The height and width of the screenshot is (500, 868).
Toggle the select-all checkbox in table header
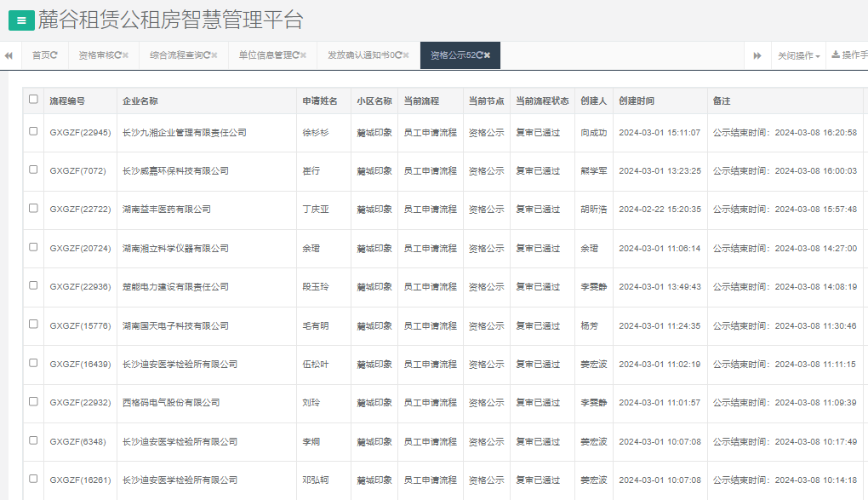(x=32, y=100)
